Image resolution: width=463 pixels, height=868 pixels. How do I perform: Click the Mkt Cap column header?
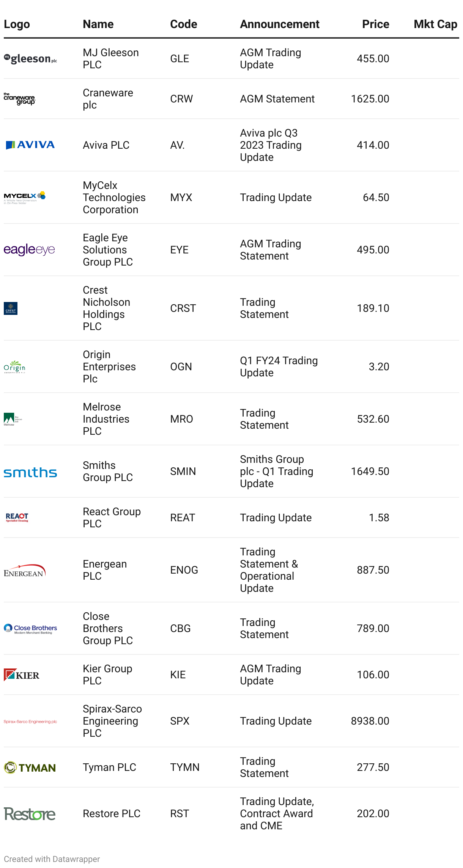pos(435,24)
